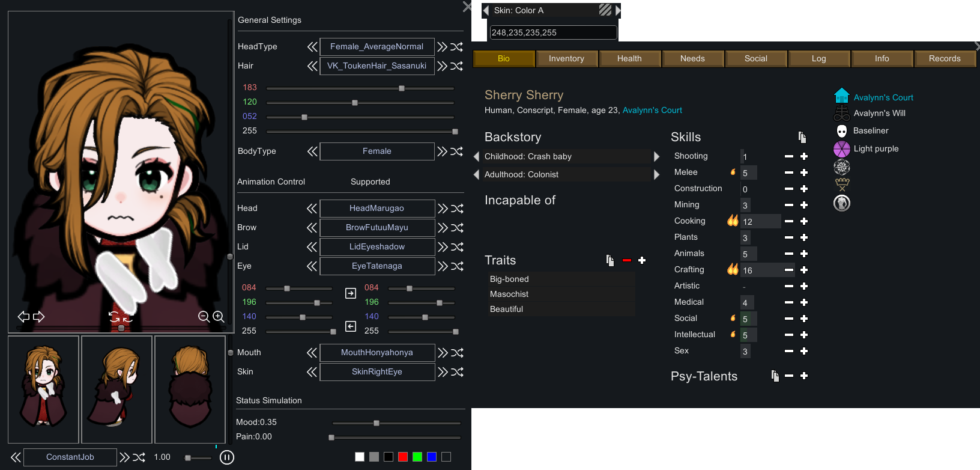
Task: Toggle the Melee passion flame
Action: [x=733, y=172]
